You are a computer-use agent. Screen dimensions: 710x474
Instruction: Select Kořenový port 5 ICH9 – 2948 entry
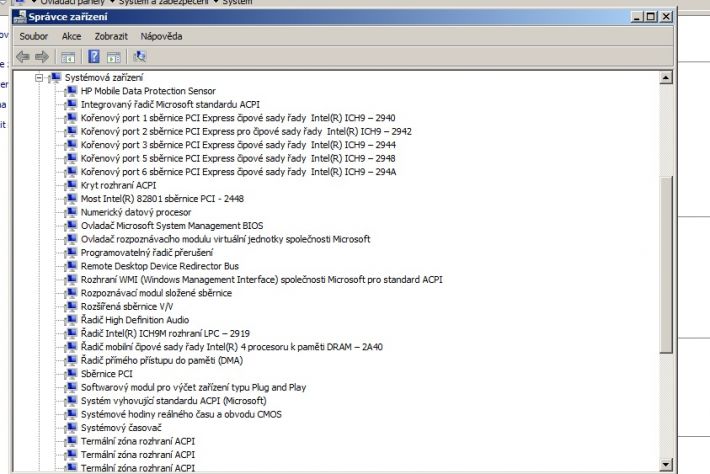click(x=238, y=158)
